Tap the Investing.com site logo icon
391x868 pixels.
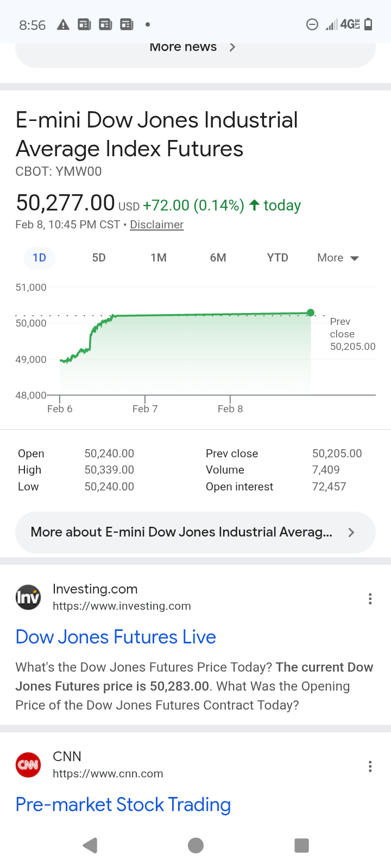coord(28,597)
